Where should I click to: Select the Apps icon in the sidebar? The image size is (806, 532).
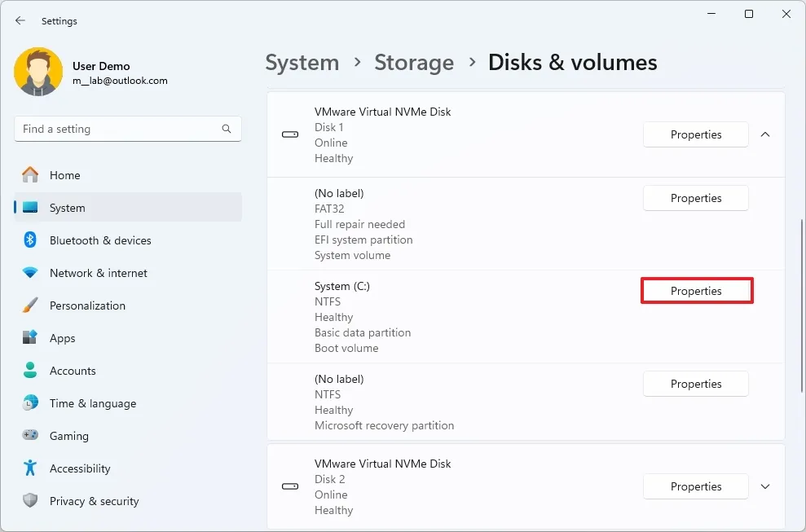pos(31,338)
